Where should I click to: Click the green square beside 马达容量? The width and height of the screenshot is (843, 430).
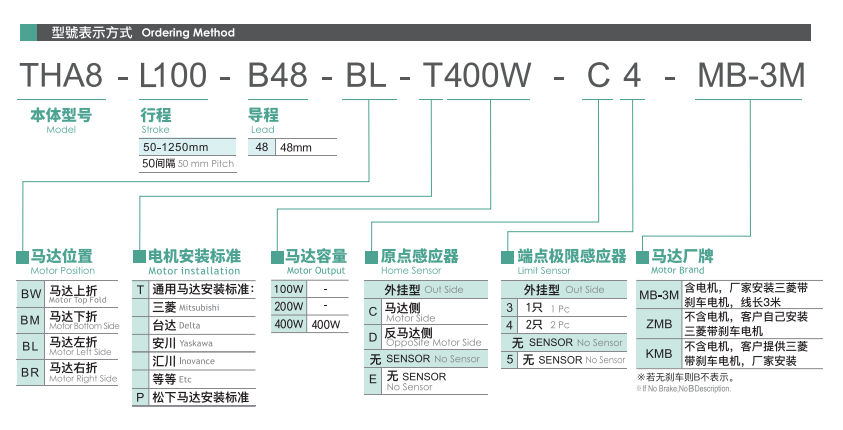point(277,257)
